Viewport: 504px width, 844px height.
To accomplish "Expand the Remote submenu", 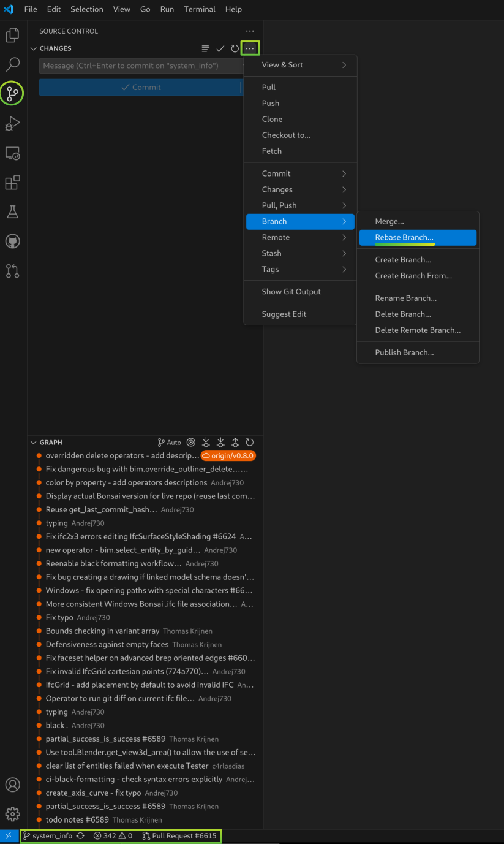I will [300, 237].
